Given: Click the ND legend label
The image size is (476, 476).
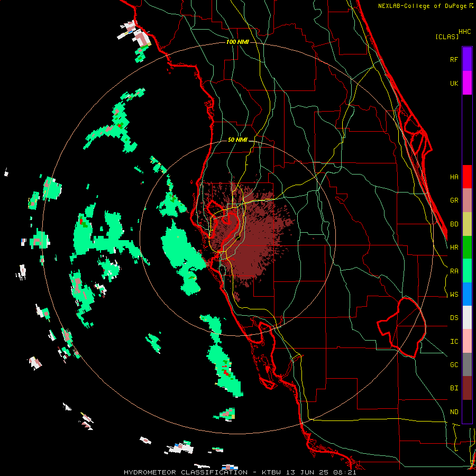Looking at the screenshot, I should pos(454,412).
